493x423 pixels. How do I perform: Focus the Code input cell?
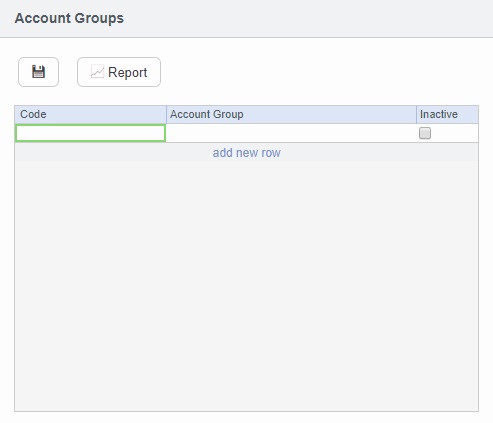90,133
